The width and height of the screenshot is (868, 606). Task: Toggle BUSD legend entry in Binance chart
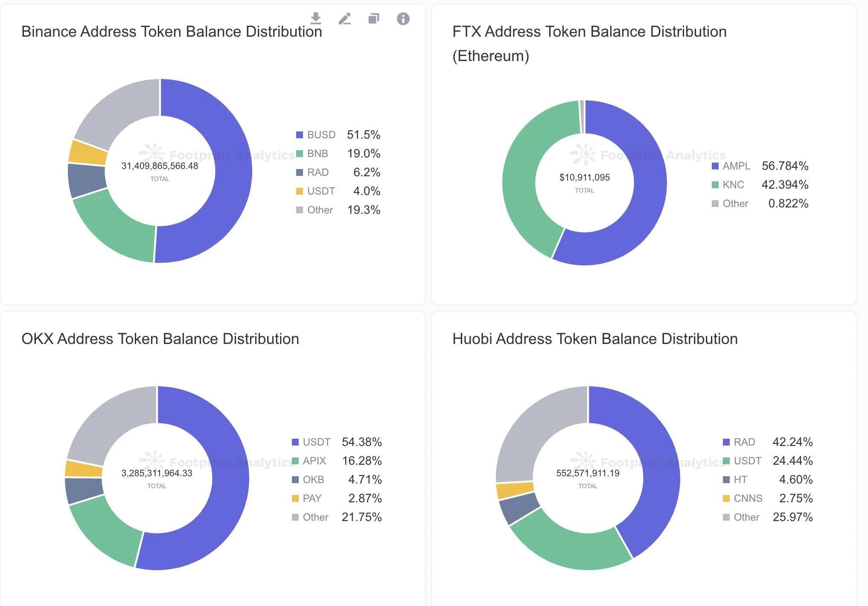coord(321,135)
